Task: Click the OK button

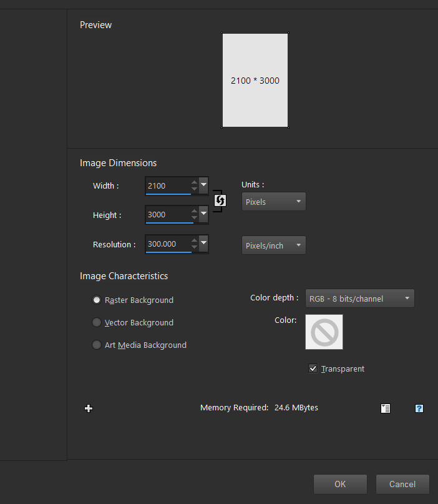Action: (340, 484)
